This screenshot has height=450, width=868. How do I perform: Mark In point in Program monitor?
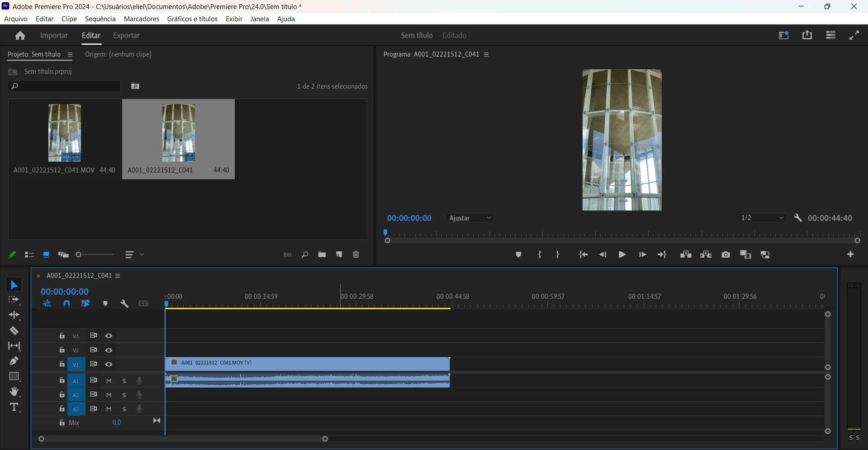point(540,255)
